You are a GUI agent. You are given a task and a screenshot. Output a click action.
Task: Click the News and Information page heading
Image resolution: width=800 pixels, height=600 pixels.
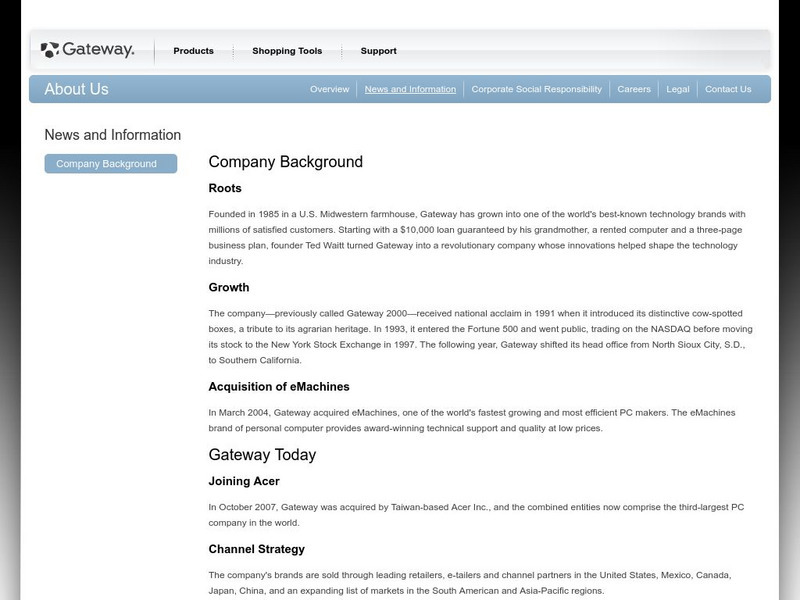pyautogui.click(x=112, y=135)
